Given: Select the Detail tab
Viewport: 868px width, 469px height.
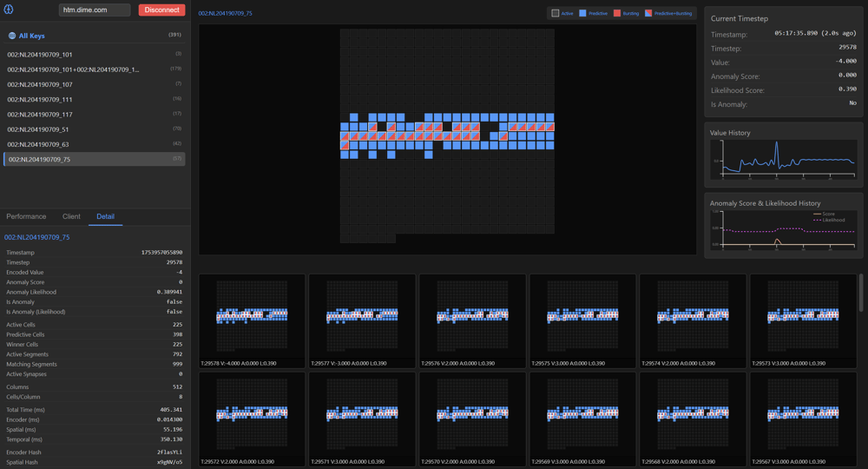Looking at the screenshot, I should [105, 216].
